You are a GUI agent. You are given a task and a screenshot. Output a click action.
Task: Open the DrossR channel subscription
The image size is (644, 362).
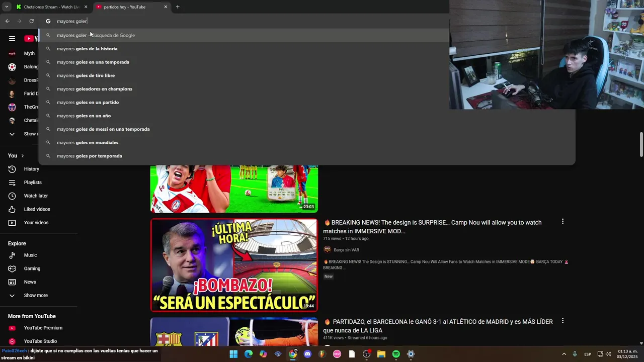tap(23, 80)
